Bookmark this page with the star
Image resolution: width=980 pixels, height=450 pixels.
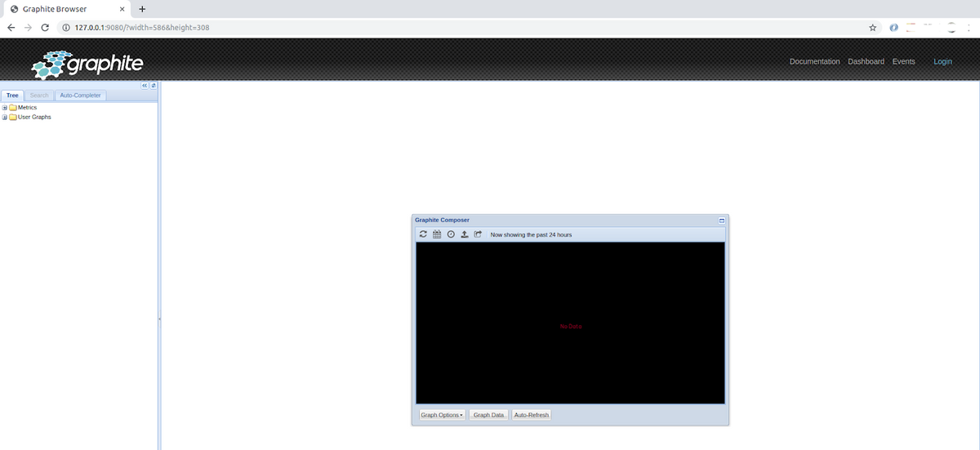(873, 27)
